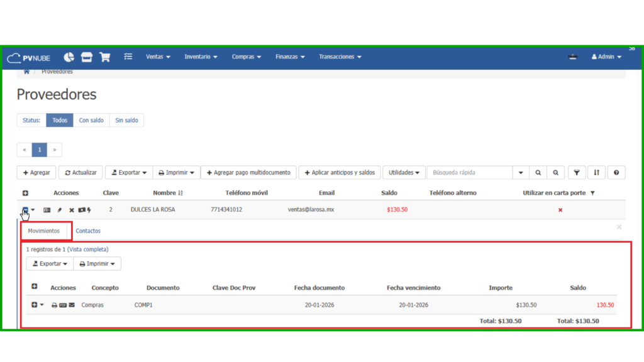Open the Inventario menu
Image resolution: width=644 pixels, height=362 pixels.
(201, 57)
